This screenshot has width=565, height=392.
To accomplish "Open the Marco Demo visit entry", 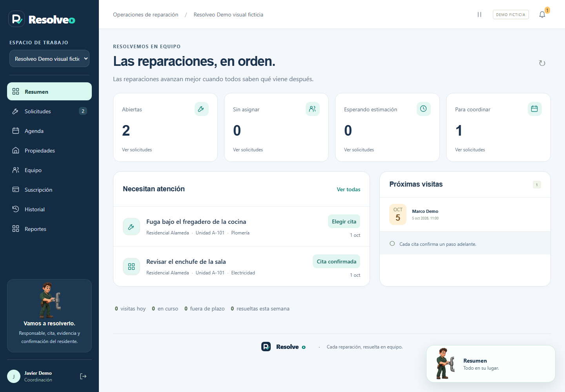I will tap(465, 214).
